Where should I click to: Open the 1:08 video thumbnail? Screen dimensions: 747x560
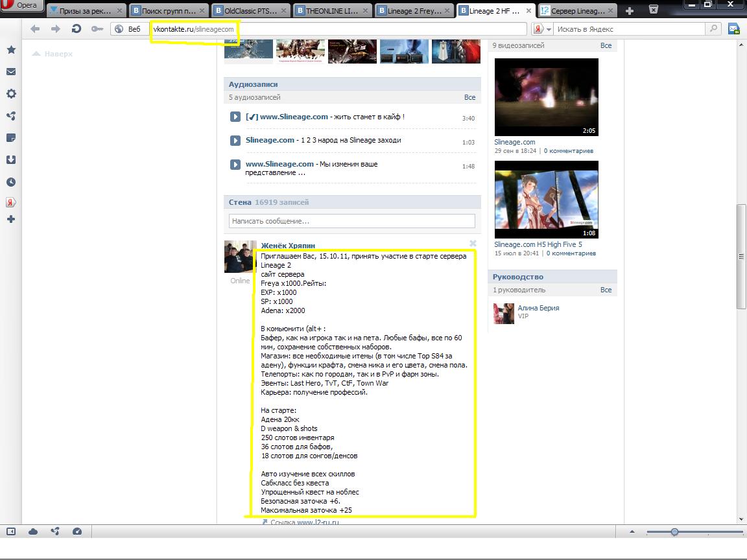click(x=547, y=200)
